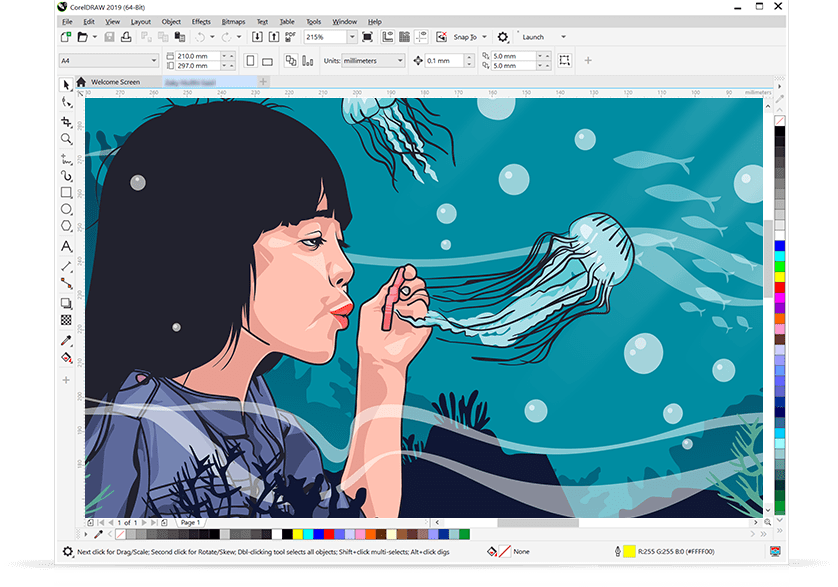The height and width of the screenshot is (587, 838).
Task: Pick the red swatch in right palette
Action: 780,288
